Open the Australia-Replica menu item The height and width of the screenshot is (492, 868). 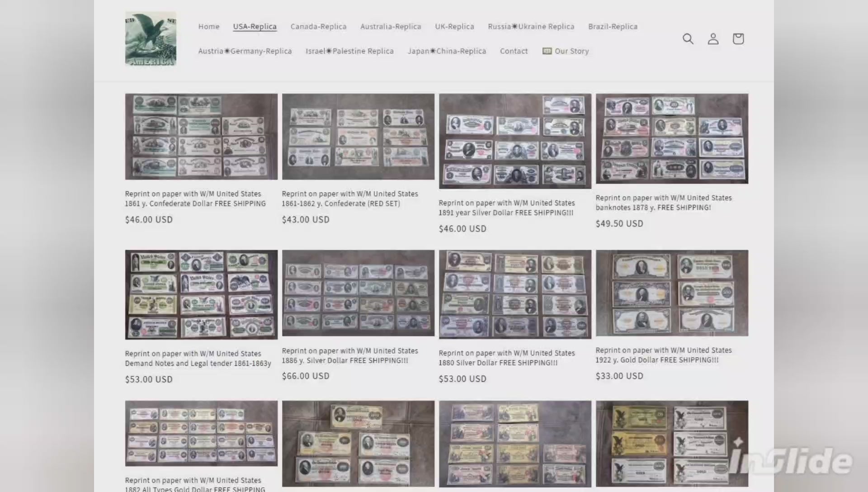391,27
